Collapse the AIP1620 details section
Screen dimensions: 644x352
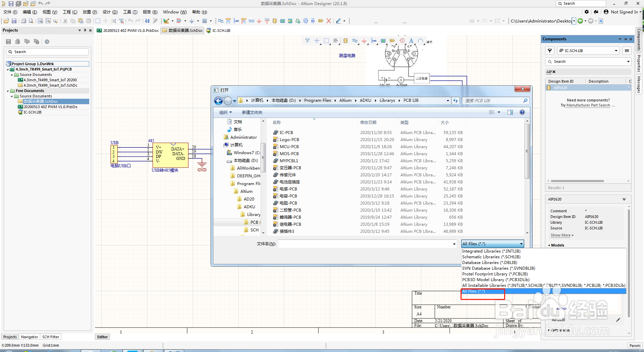(624, 199)
